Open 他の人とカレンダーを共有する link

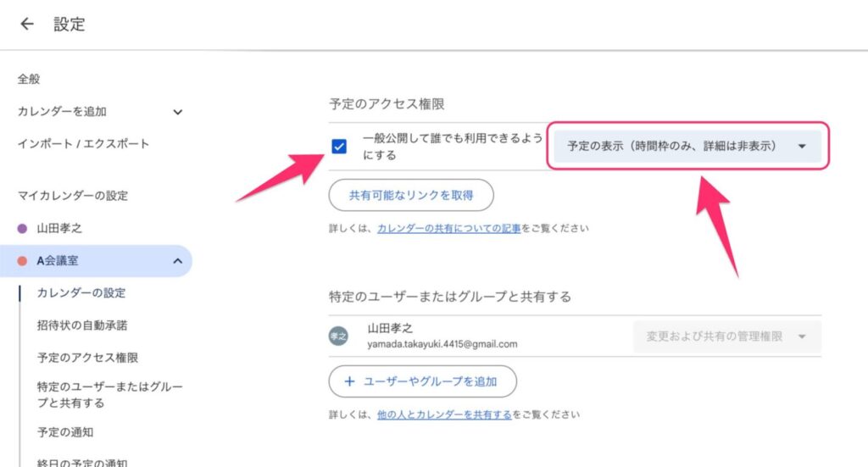tap(444, 414)
